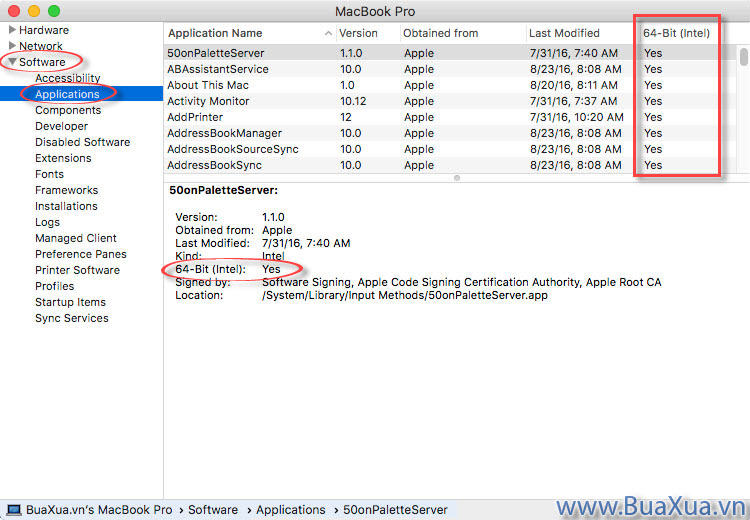
Task: Click the Version 1.1.0 value in details
Action: tap(273, 217)
